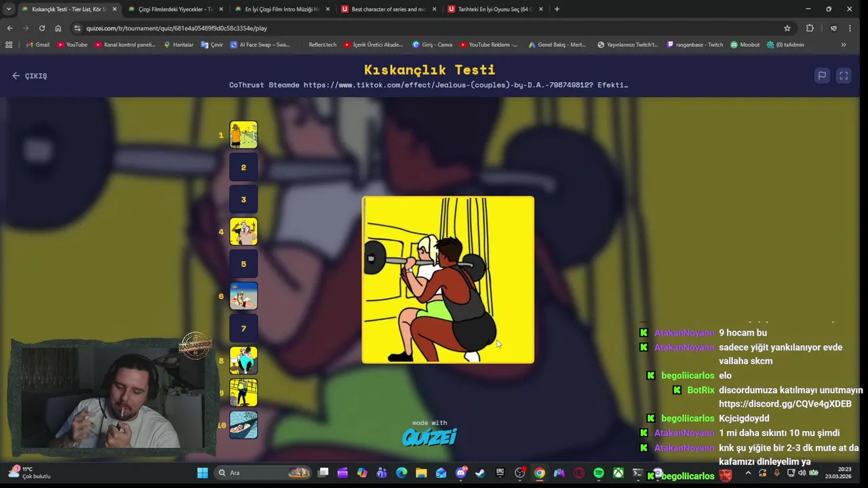Open AI Face Swap bookmark
Screen dimensions: 868x488
click(x=260, y=45)
